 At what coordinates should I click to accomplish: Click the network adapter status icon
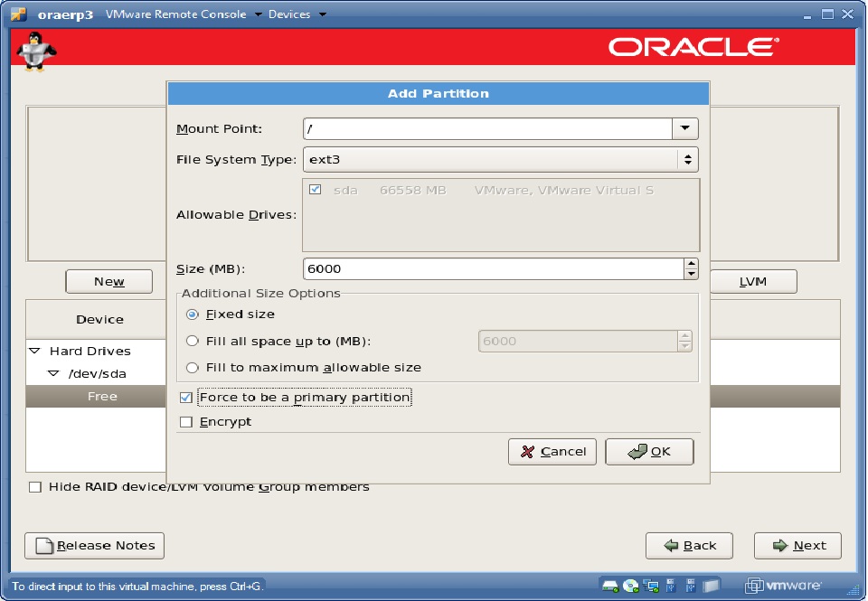tap(651, 586)
